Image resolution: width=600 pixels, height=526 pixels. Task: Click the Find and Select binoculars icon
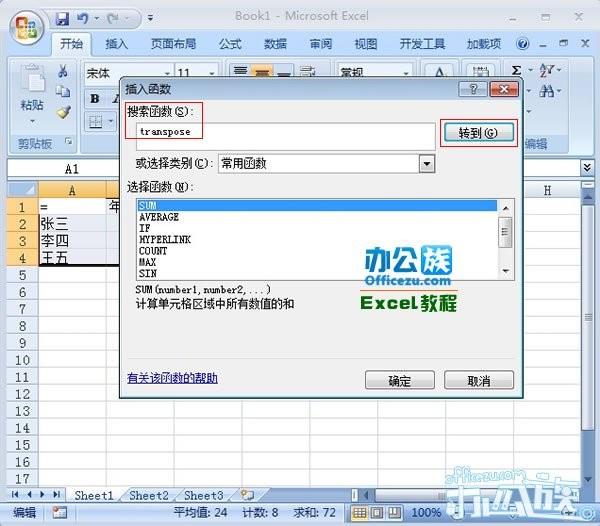(x=547, y=91)
